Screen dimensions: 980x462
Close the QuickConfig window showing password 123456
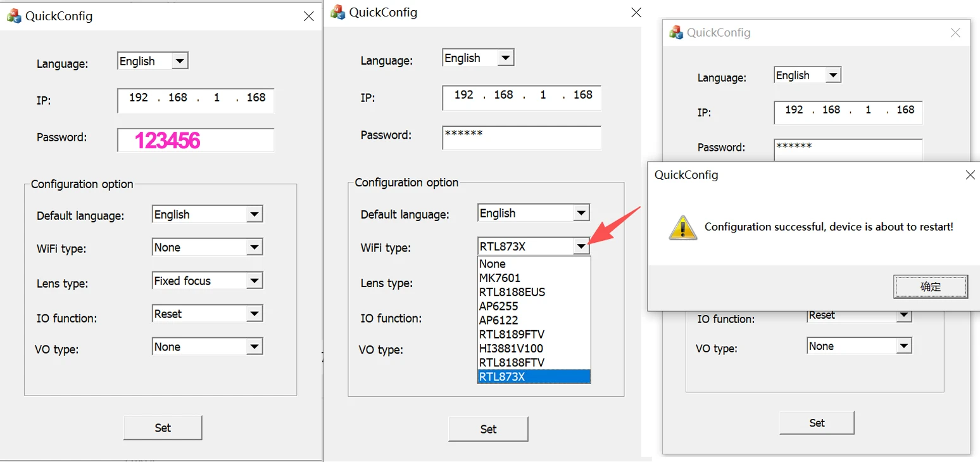point(308,16)
